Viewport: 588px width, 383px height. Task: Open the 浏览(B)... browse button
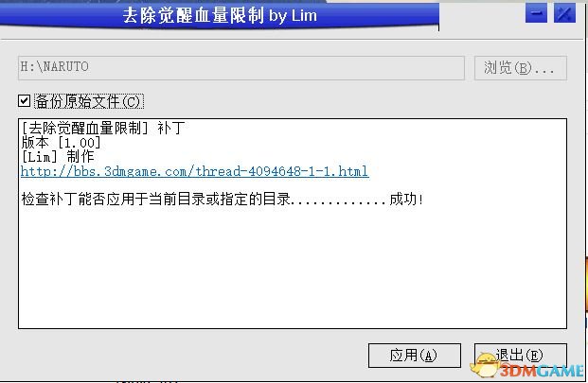(x=521, y=68)
